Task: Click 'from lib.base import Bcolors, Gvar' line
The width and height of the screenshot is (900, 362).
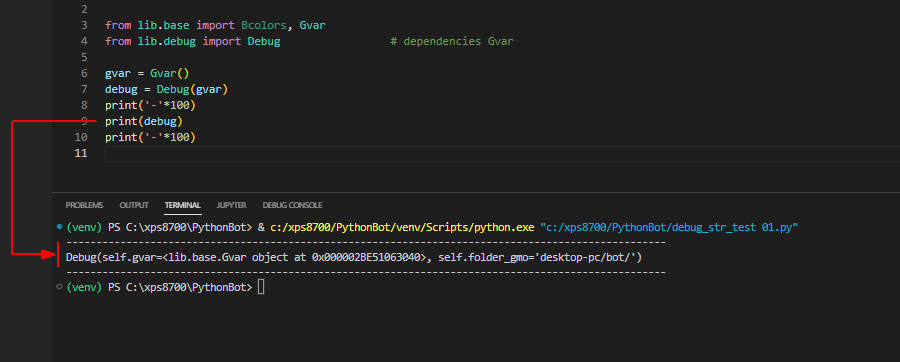Action: coord(216,25)
